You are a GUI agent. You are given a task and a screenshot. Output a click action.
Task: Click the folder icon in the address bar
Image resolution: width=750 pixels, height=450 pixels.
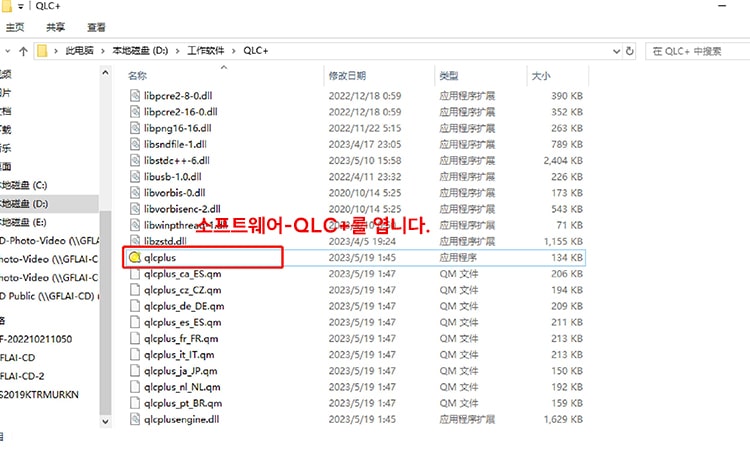[x=42, y=51]
